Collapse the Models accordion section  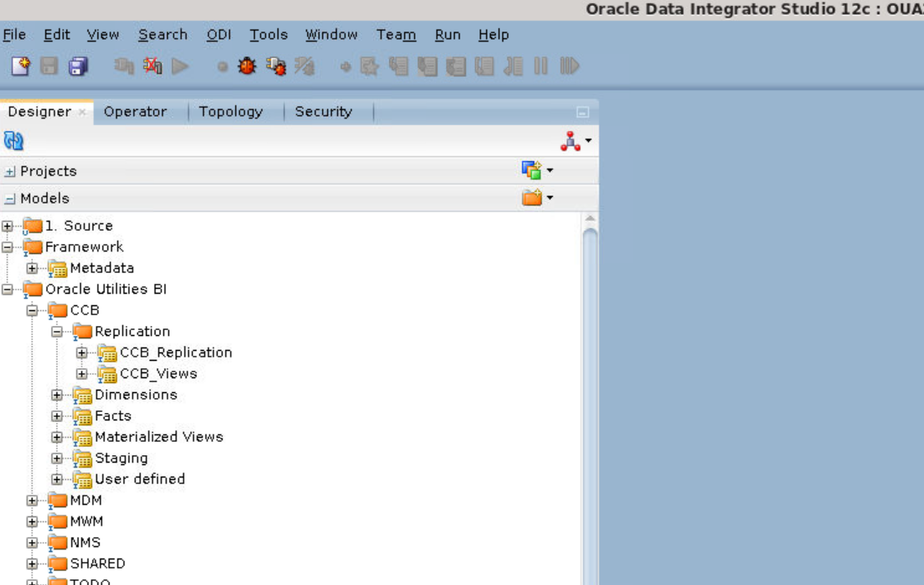(9, 199)
